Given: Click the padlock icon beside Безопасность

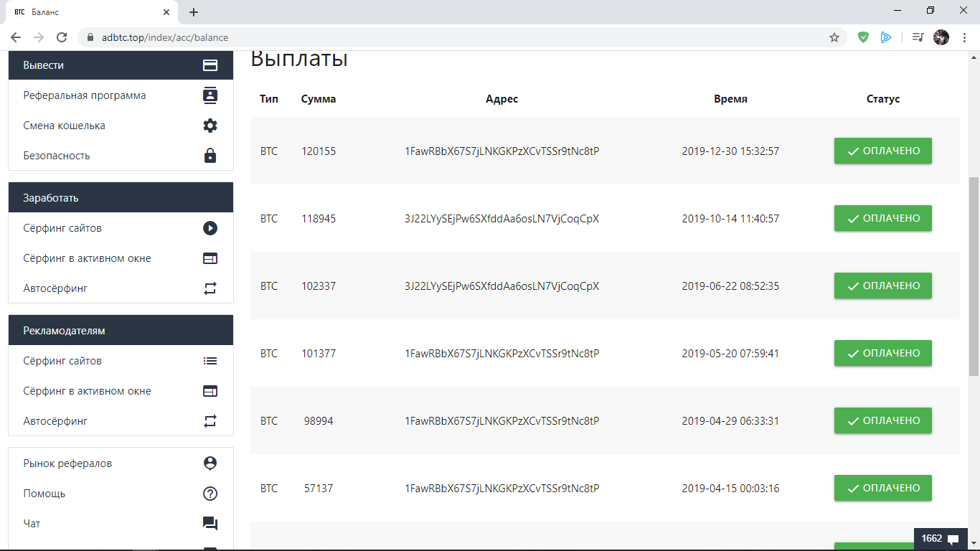Looking at the screenshot, I should (x=210, y=156).
